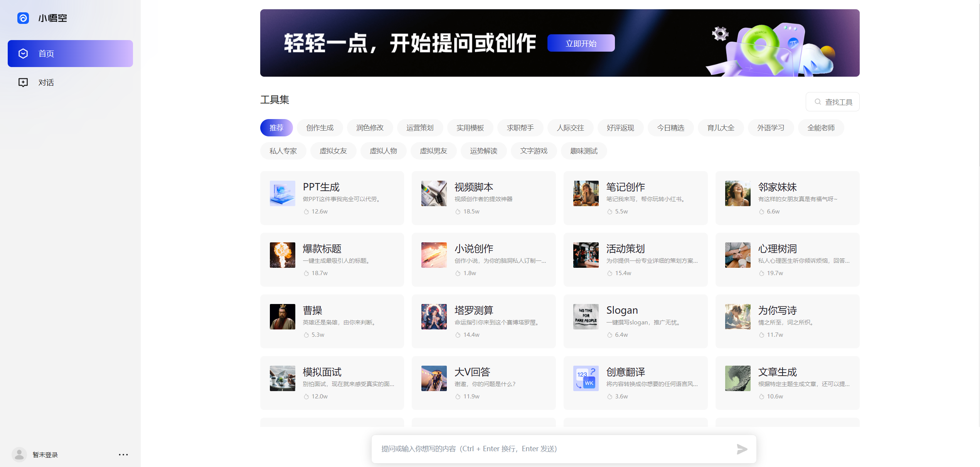Select the 运营策划 category tab
The image size is (980, 467).
420,128
